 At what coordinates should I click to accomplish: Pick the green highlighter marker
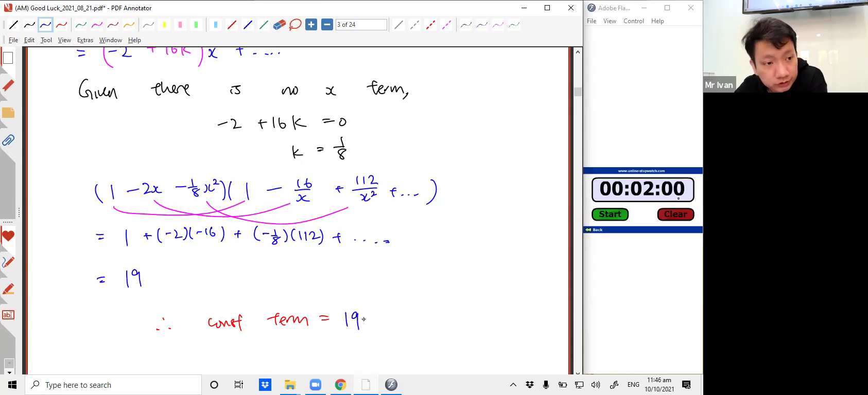196,25
